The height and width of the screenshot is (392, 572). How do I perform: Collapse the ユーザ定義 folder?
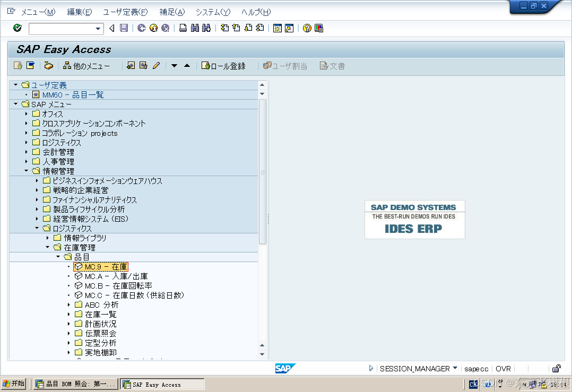click(x=15, y=84)
